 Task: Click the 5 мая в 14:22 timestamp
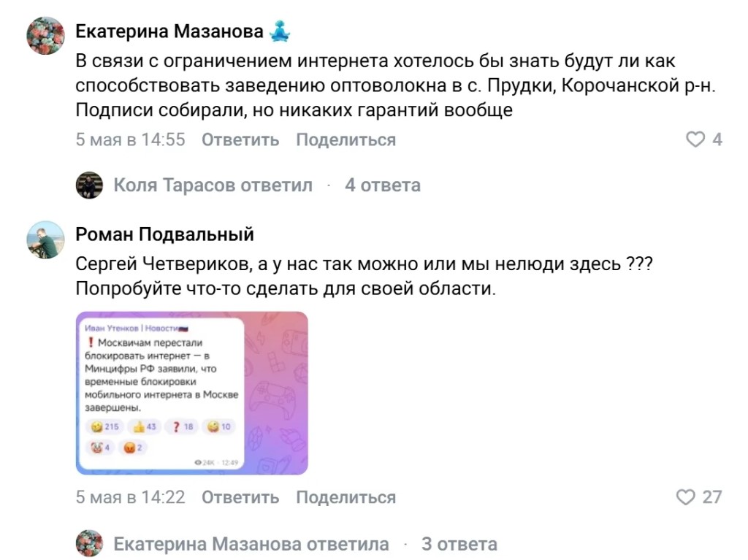[x=130, y=497]
